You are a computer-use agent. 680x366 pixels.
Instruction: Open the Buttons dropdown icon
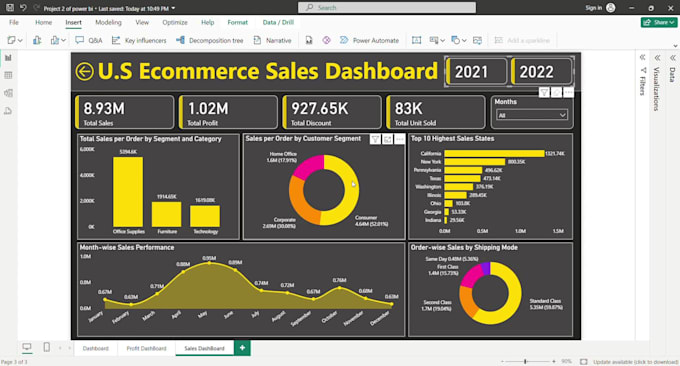tap(437, 40)
